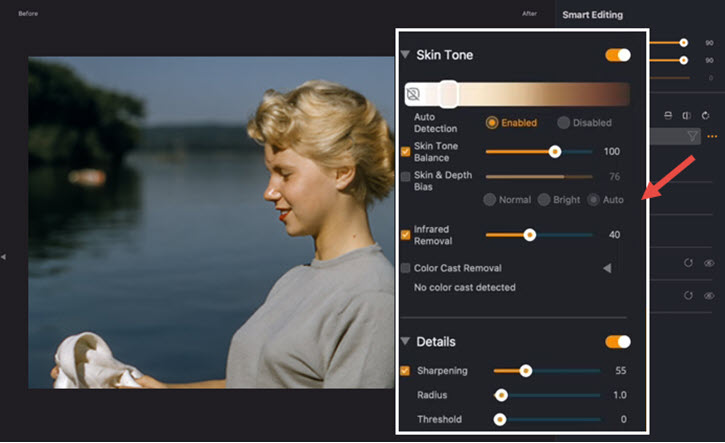Collapse the Skin Tone section triangle
Viewport: 725px width, 443px height.
(406, 55)
